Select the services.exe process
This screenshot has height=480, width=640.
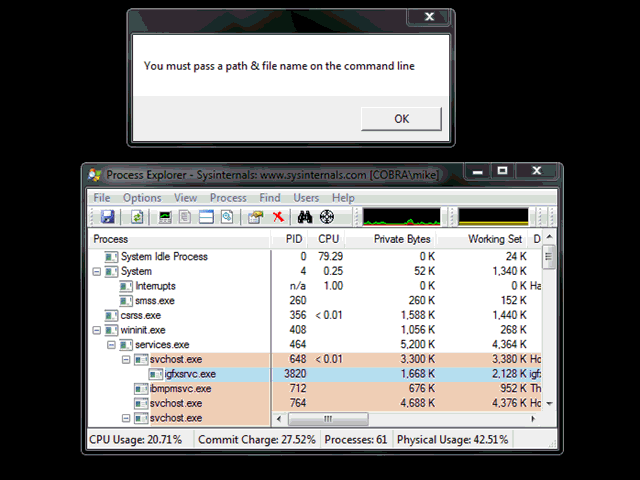pos(162,345)
